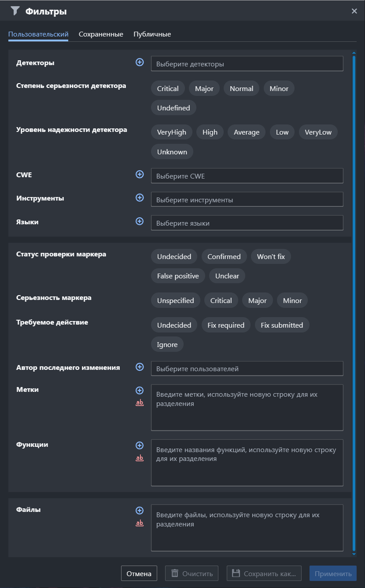Open the Выберите CWE selection field

tap(247, 176)
